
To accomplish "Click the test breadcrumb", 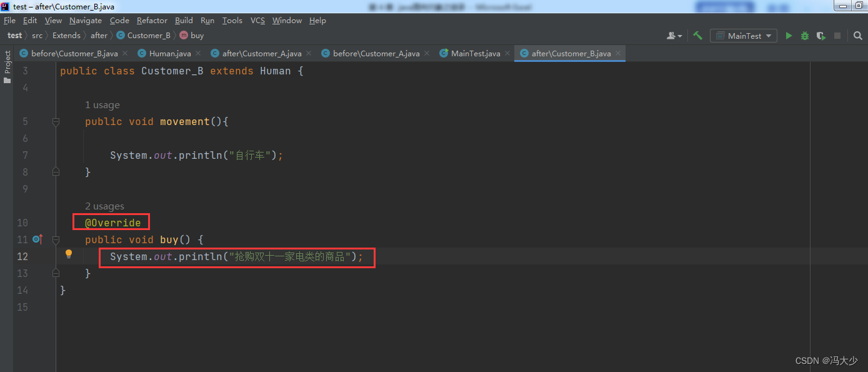I will pyautogui.click(x=14, y=36).
